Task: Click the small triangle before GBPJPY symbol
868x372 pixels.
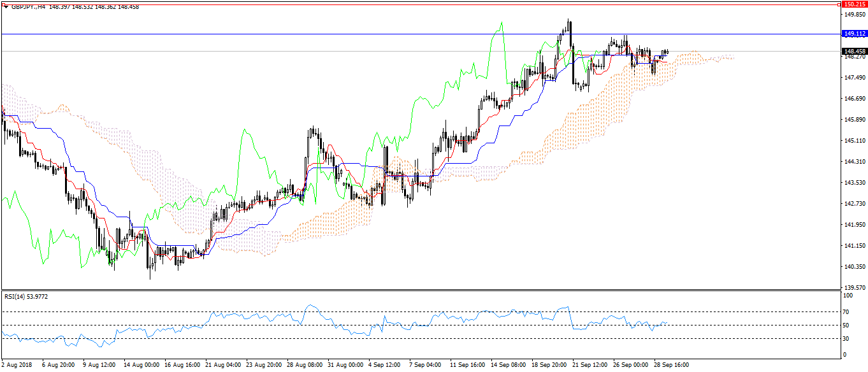Action: click(x=6, y=6)
